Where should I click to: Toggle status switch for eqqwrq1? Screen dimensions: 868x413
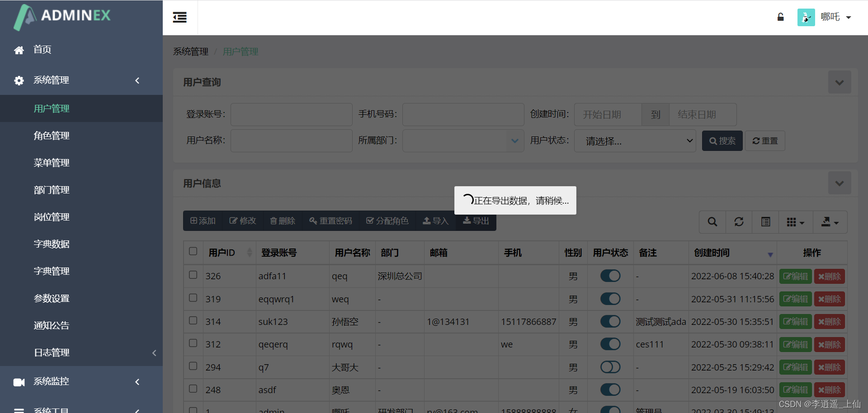tap(610, 299)
